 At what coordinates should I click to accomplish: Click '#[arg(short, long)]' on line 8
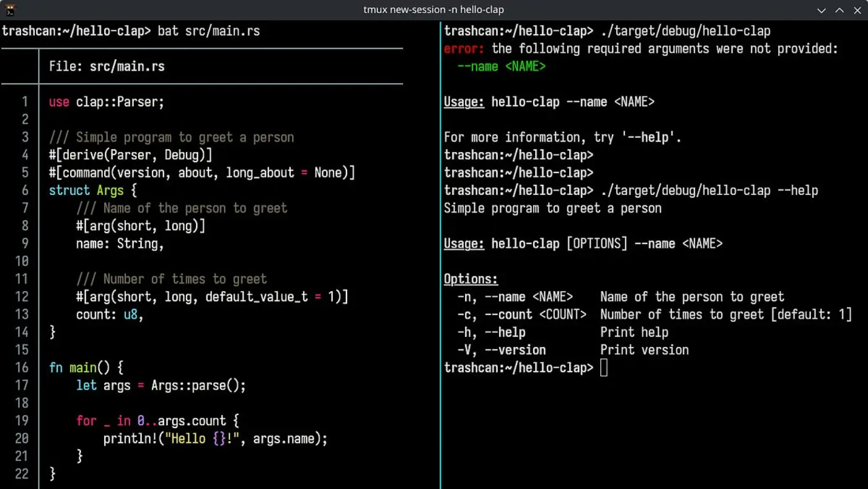[141, 226]
